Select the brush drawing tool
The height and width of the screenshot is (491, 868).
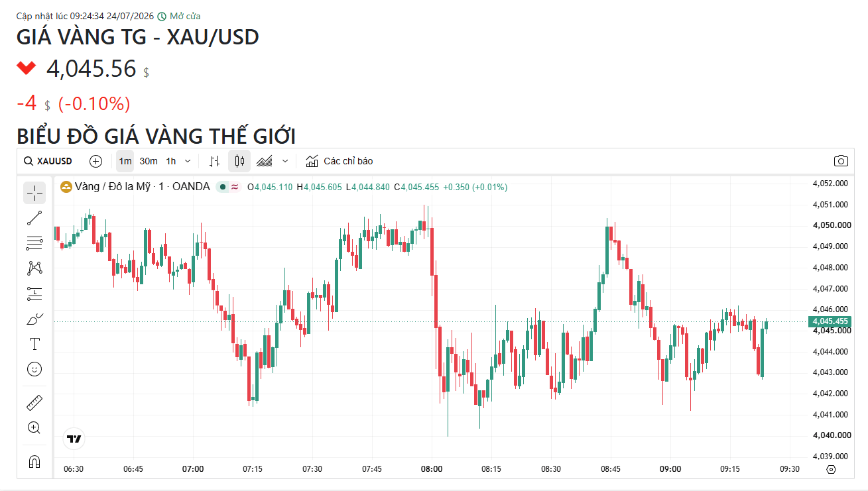pyautogui.click(x=34, y=319)
